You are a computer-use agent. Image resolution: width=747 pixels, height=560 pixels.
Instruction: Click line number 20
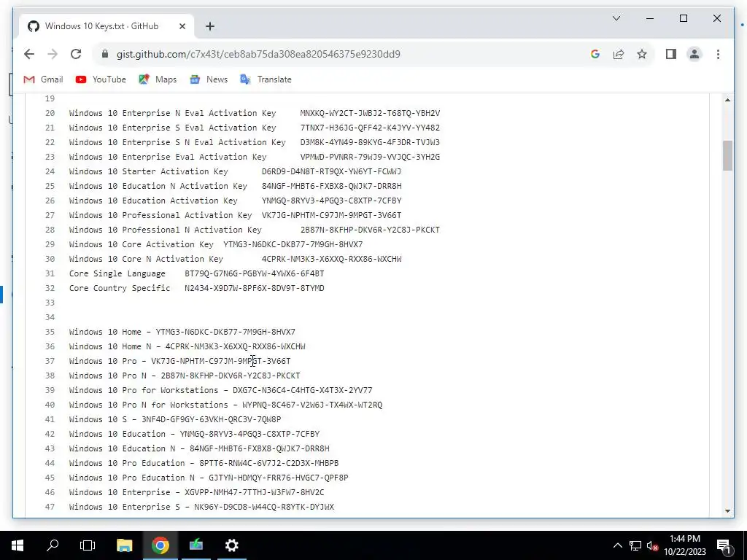coord(50,113)
